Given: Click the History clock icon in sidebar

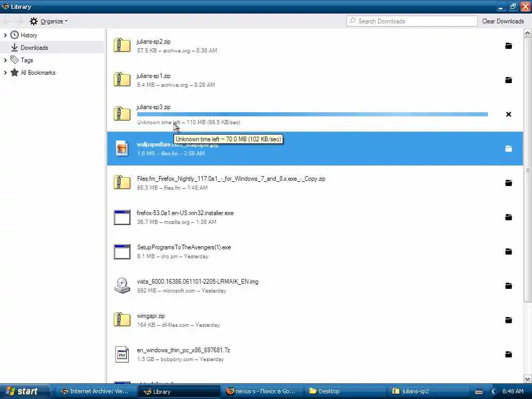Looking at the screenshot, I should (14, 35).
